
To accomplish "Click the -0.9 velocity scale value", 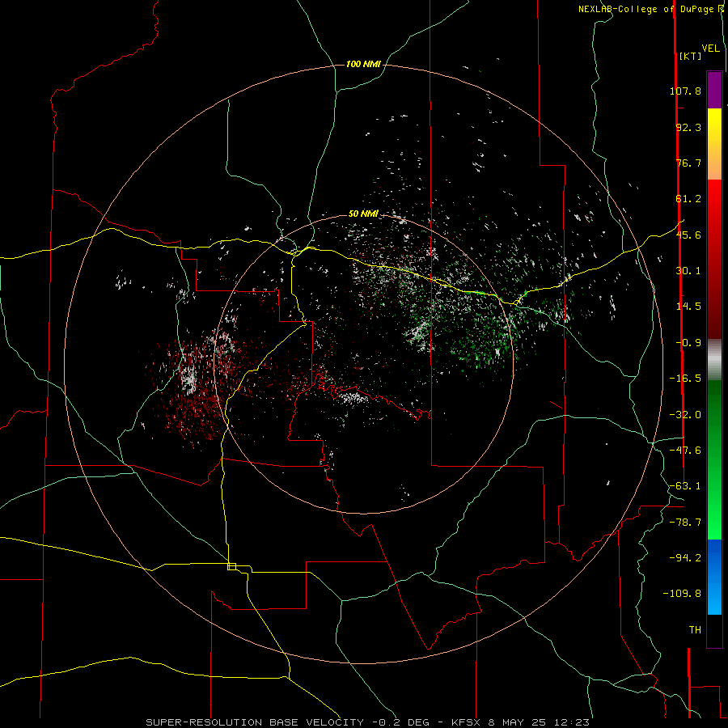I will (688, 343).
